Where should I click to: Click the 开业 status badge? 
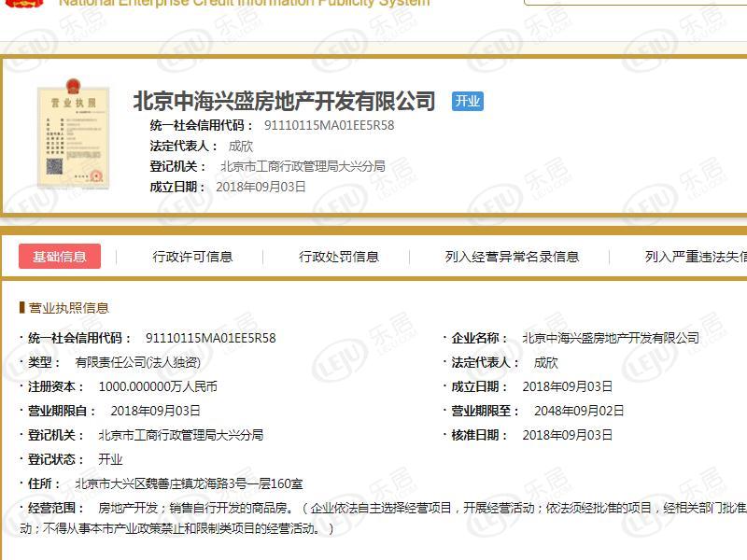pyautogui.click(x=468, y=101)
